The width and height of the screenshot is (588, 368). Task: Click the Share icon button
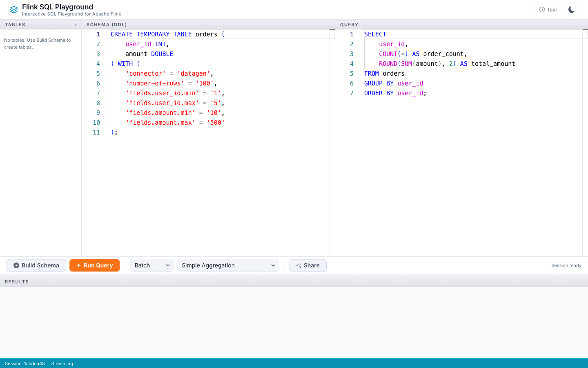307,265
